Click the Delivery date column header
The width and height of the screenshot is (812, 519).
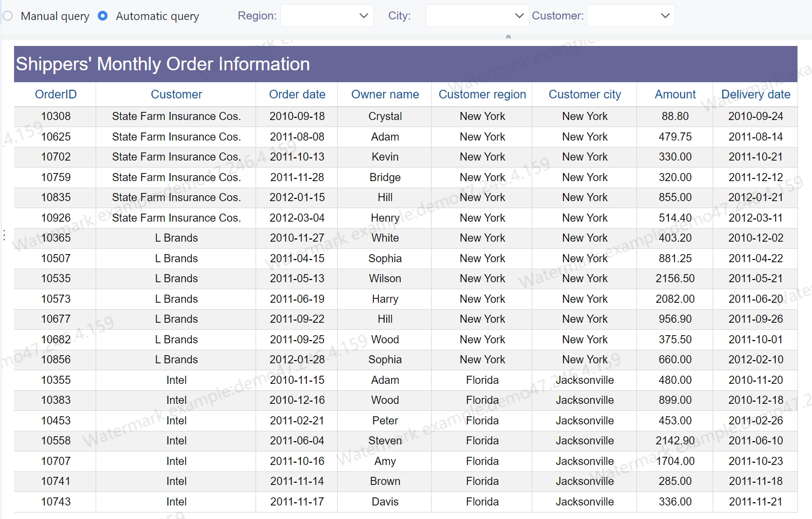pos(755,95)
